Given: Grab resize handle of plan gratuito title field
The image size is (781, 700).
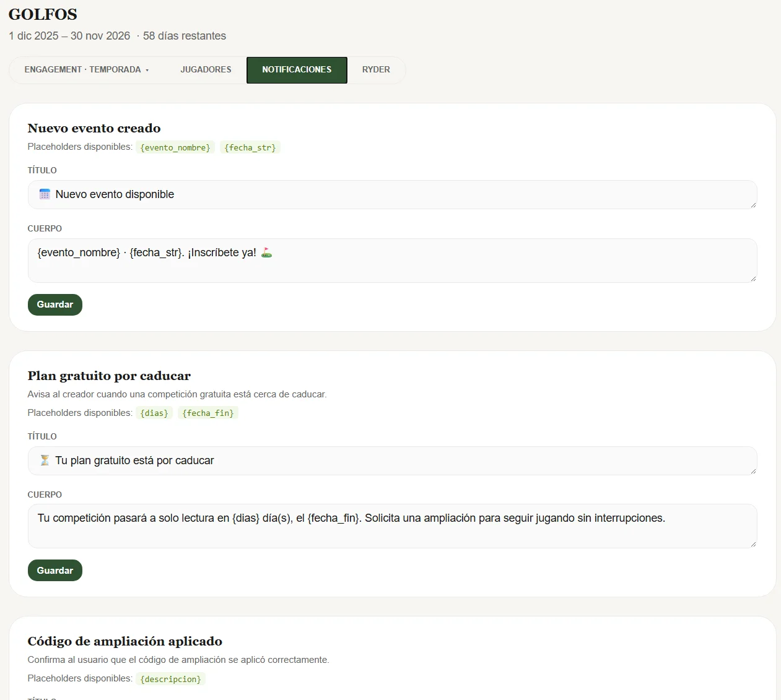Looking at the screenshot, I should click(753, 471).
